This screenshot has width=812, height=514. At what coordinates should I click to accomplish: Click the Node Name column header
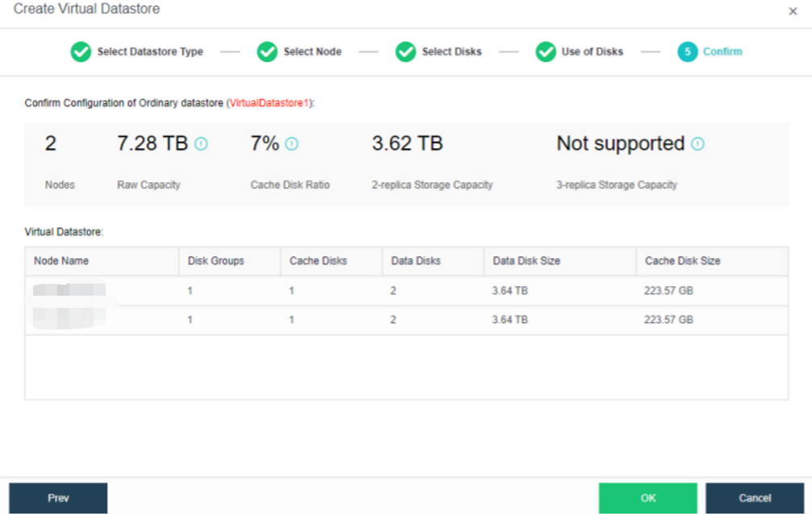coord(61,261)
